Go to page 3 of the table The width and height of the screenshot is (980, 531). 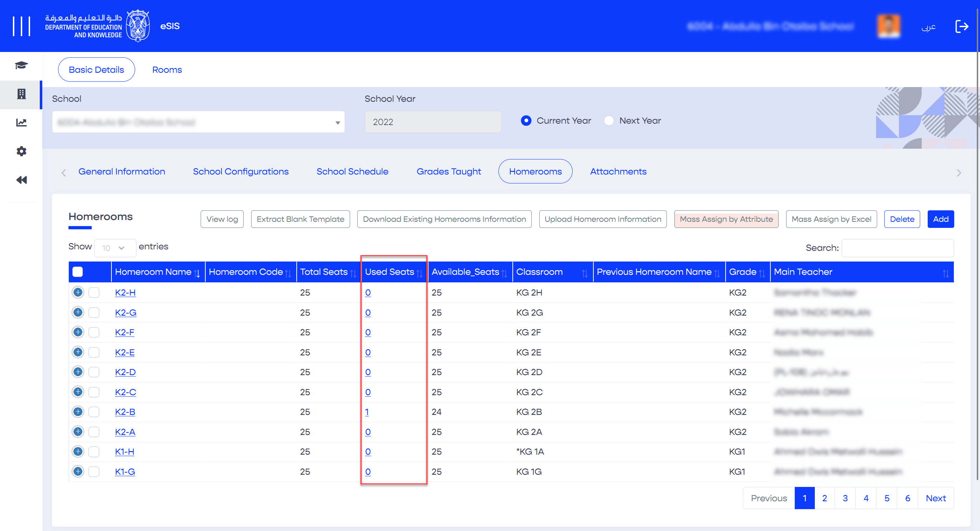(845, 498)
